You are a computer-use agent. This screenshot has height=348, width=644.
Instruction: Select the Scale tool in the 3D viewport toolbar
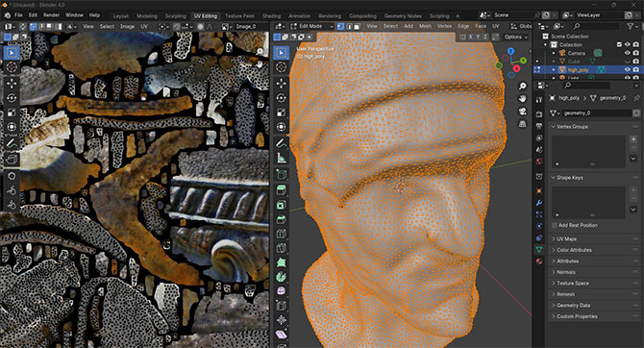[282, 112]
